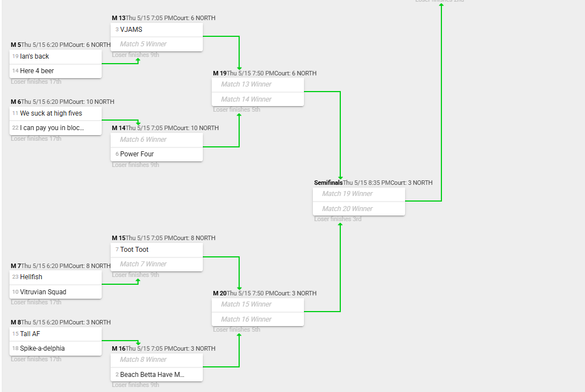Click the Match 13 Winner slot in M 19
Screen dimensions: 585x392
click(x=258, y=85)
